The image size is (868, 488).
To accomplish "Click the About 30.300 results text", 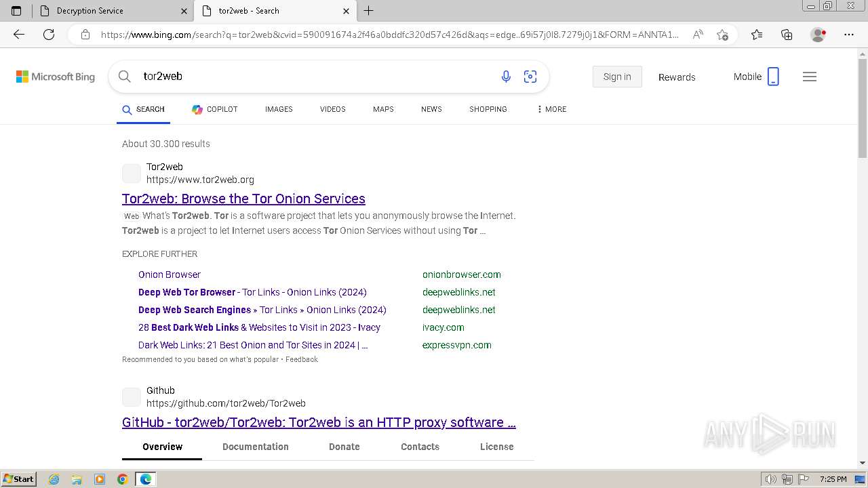I will point(166,144).
